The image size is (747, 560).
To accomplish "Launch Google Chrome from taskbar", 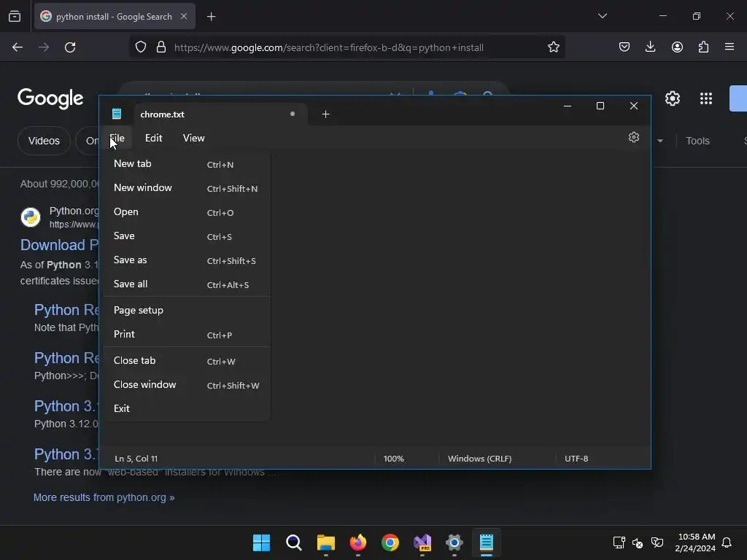I will 390,542.
